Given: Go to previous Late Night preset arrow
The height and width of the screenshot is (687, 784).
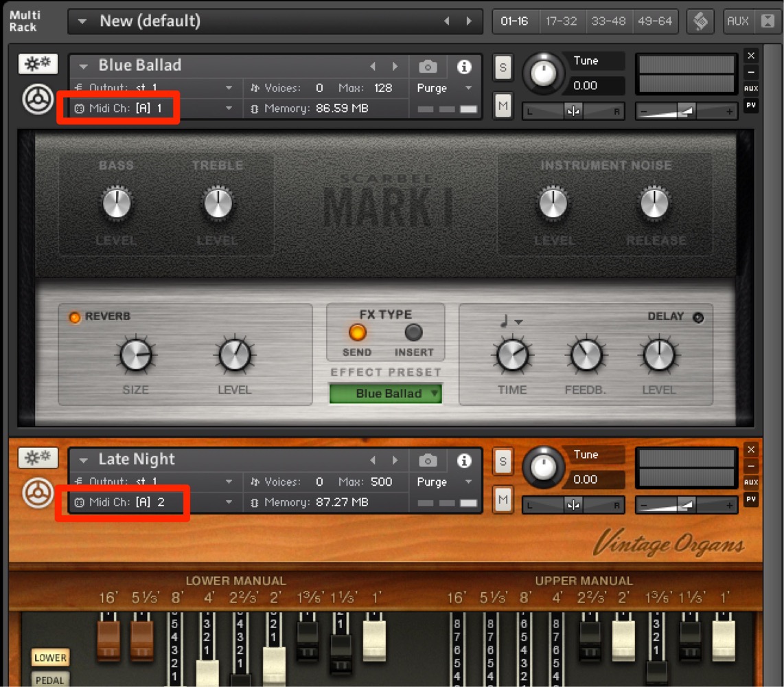Looking at the screenshot, I should point(373,460).
